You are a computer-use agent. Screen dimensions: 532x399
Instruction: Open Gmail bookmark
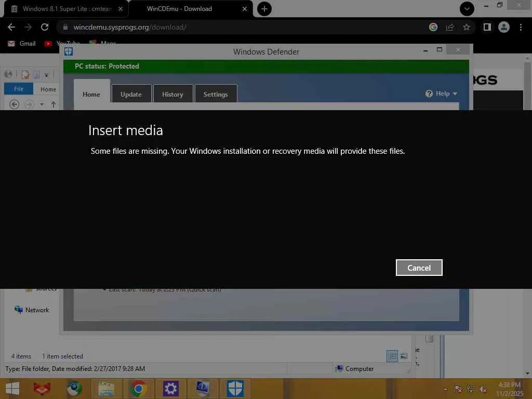(x=22, y=44)
